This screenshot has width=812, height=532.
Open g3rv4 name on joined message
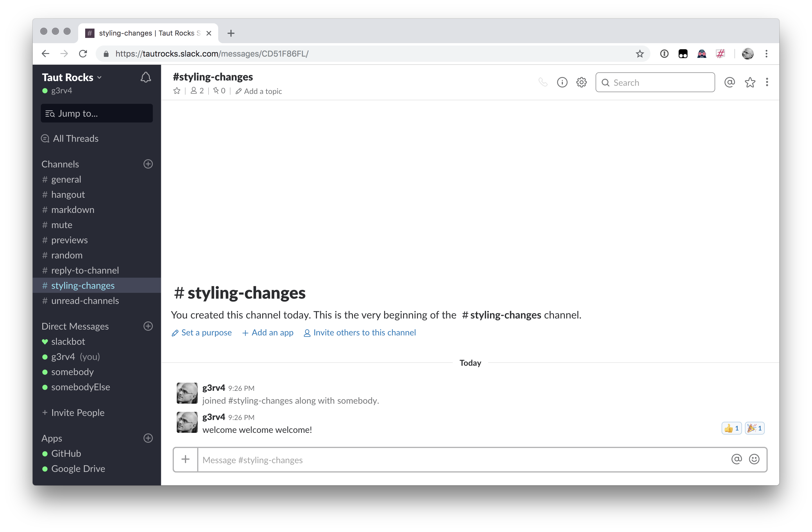tap(213, 388)
